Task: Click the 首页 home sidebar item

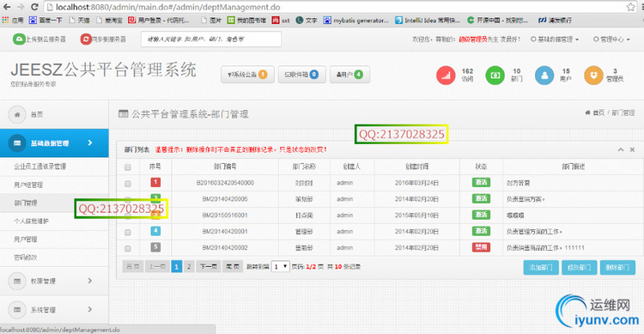Action: (x=54, y=114)
